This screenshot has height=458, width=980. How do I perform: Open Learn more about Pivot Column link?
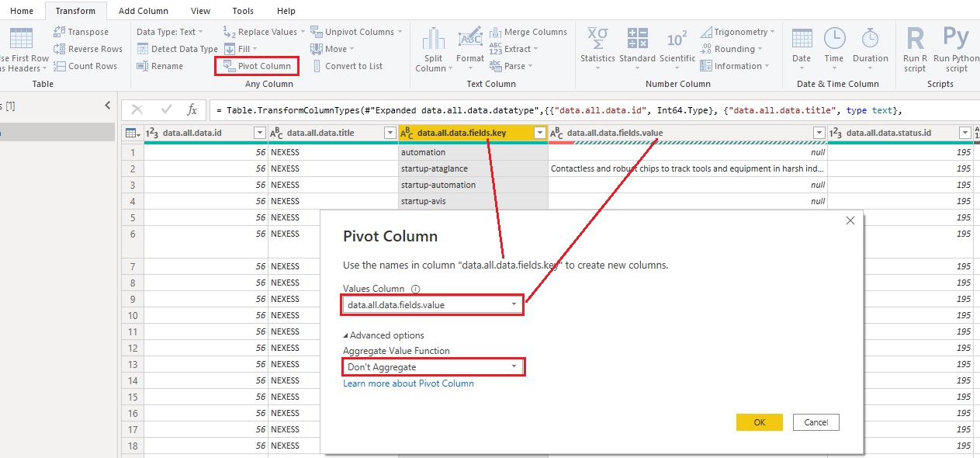(408, 383)
